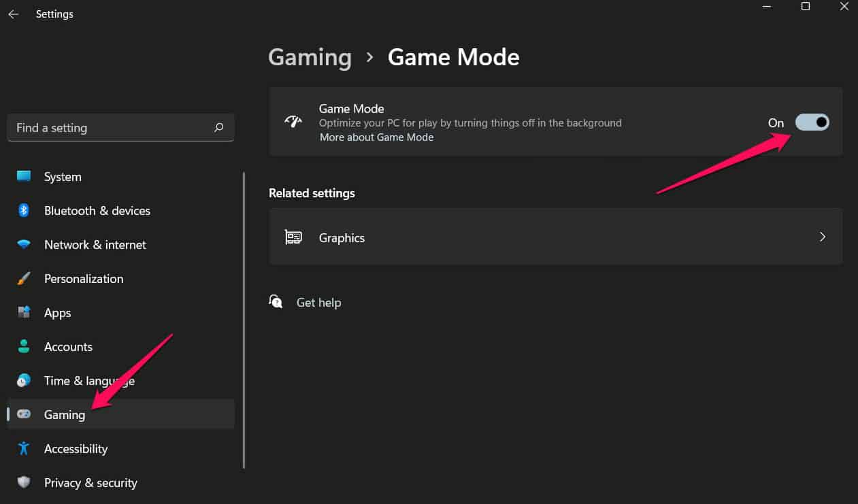
Task: Maximize the Settings window
Action: click(x=806, y=7)
